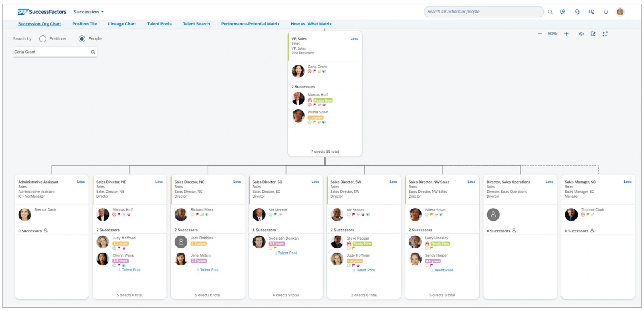Zoom out the org chart with minus
Image resolution: width=644 pixels, height=311 pixels.
[x=540, y=34]
